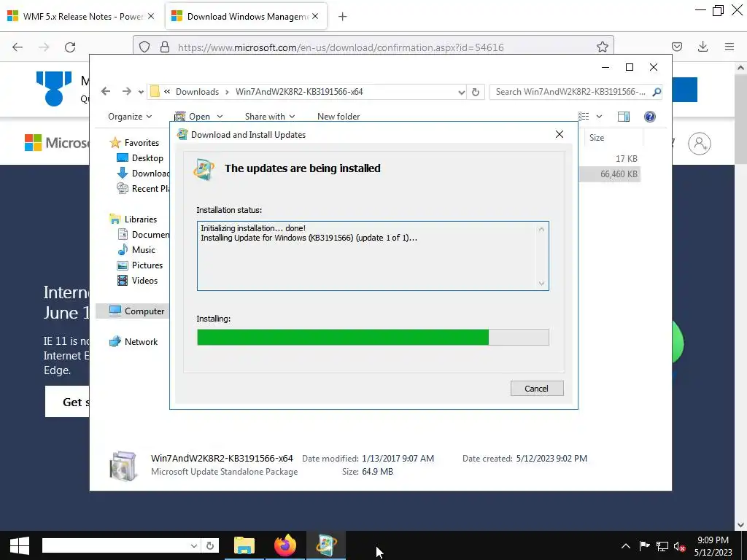Viewport: 747px width, 560px height.
Task: Click the Open toolbar button in Explorer
Action: [x=192, y=117]
